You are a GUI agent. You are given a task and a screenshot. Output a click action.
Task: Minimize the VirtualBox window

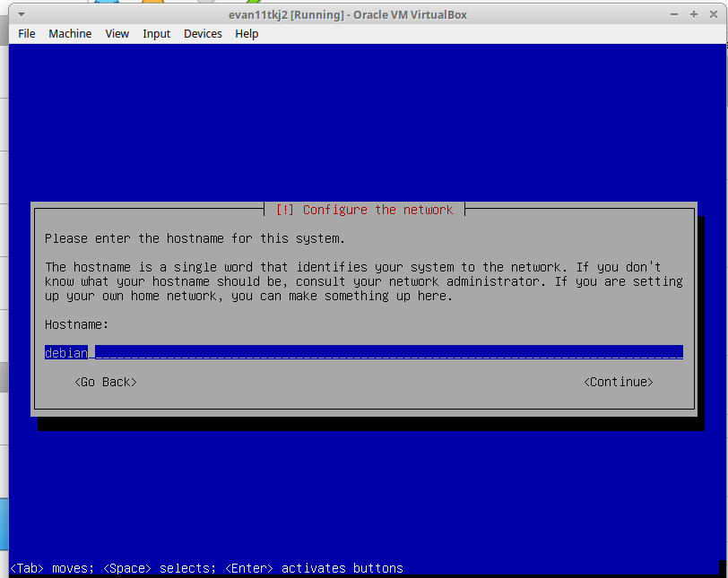pos(674,14)
